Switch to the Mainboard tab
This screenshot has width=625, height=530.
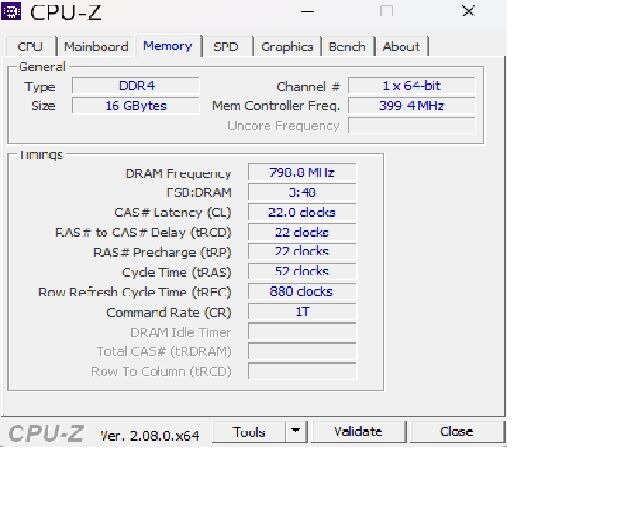tap(96, 47)
